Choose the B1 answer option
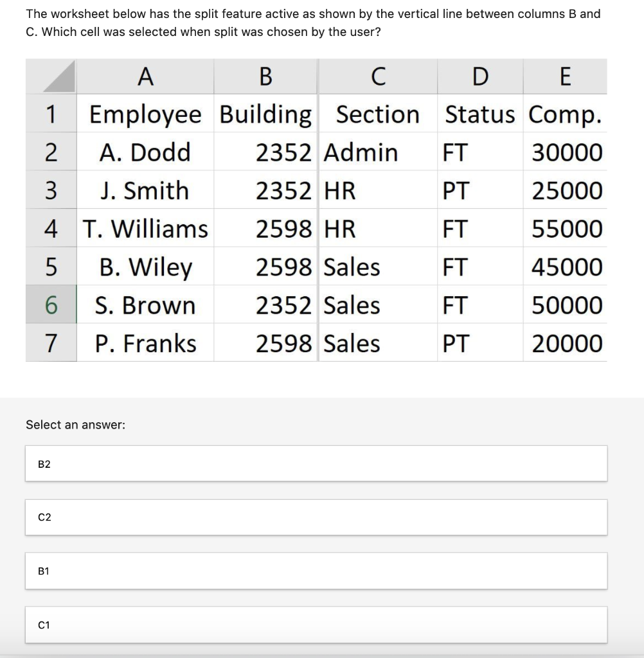Viewport: 644px width, 658px height. pos(316,571)
